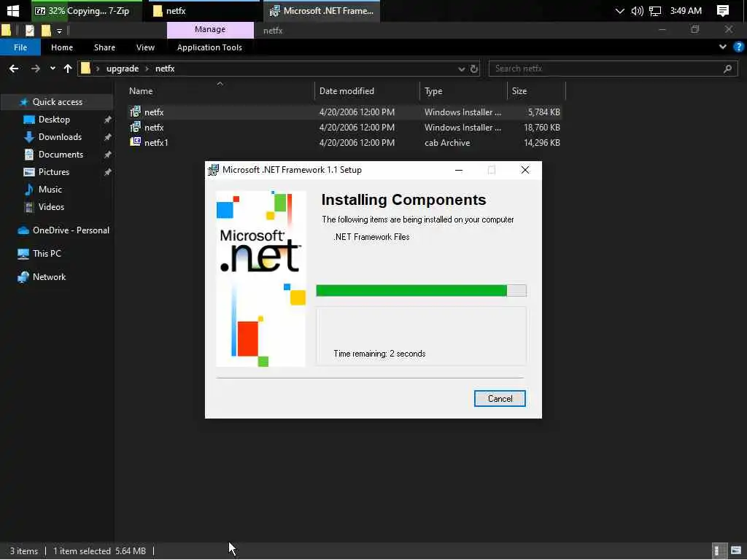747x560 pixels.
Task: Go forward with the Forward arrow
Action: (35, 69)
